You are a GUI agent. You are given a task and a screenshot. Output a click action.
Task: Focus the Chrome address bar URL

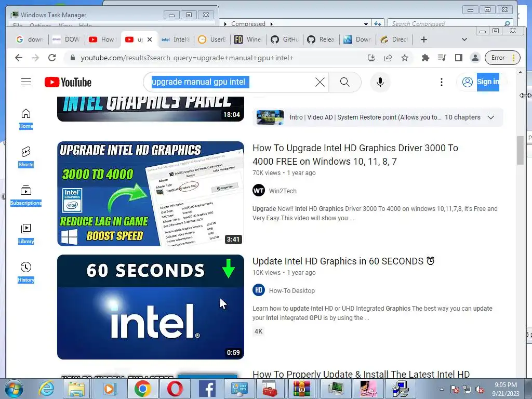187,58
